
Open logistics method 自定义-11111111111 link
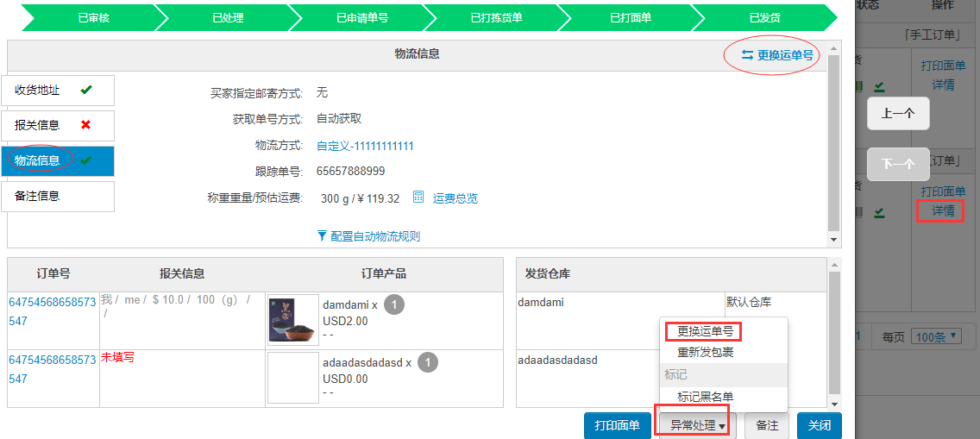click(x=365, y=146)
